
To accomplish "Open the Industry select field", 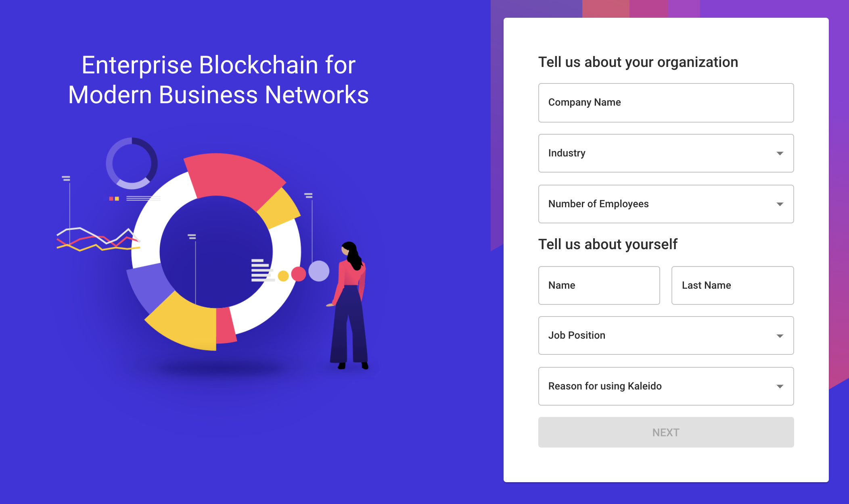I will click(666, 153).
